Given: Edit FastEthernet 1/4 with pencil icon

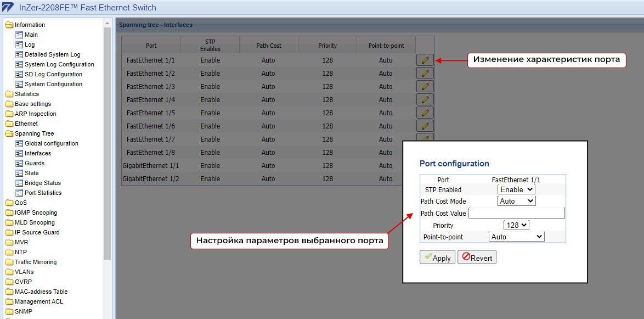Looking at the screenshot, I should point(425,99).
